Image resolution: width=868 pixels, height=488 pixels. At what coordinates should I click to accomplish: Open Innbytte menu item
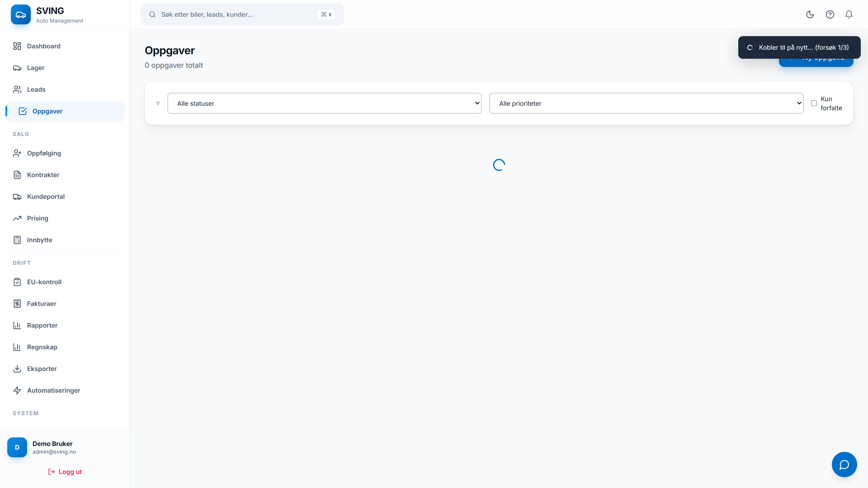(x=65, y=240)
